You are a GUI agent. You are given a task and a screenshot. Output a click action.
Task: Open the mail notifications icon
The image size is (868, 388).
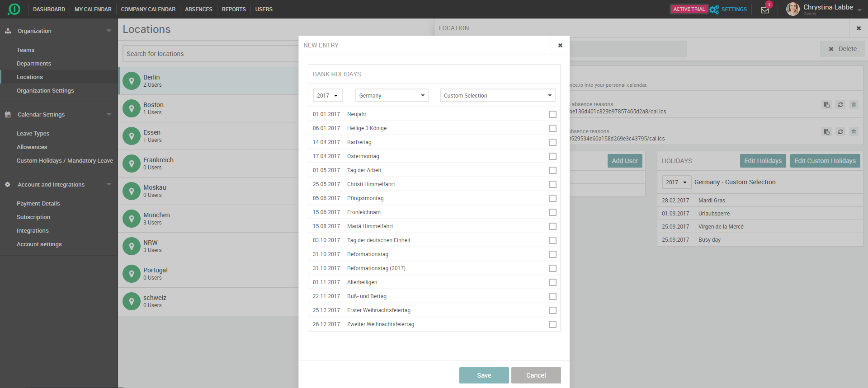point(764,10)
